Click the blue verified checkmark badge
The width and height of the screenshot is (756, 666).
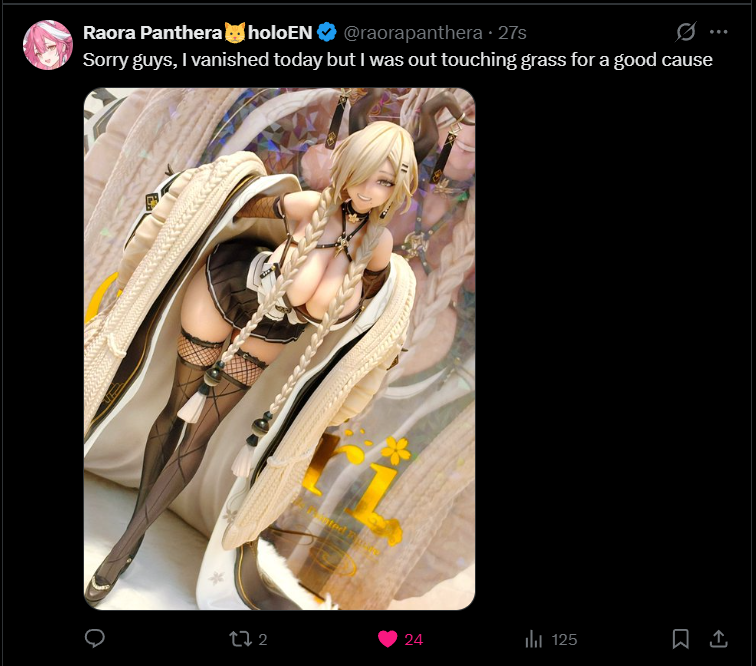click(x=326, y=32)
